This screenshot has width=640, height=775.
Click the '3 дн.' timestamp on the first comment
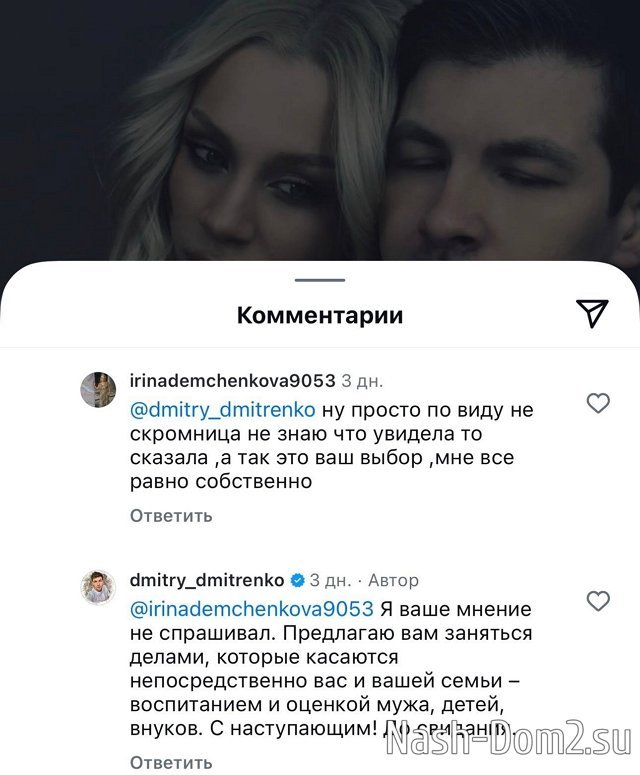tap(363, 381)
